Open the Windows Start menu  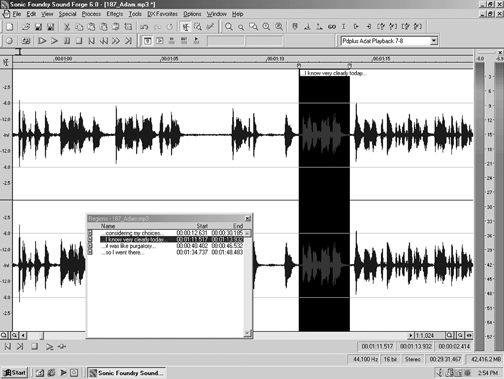[15, 373]
